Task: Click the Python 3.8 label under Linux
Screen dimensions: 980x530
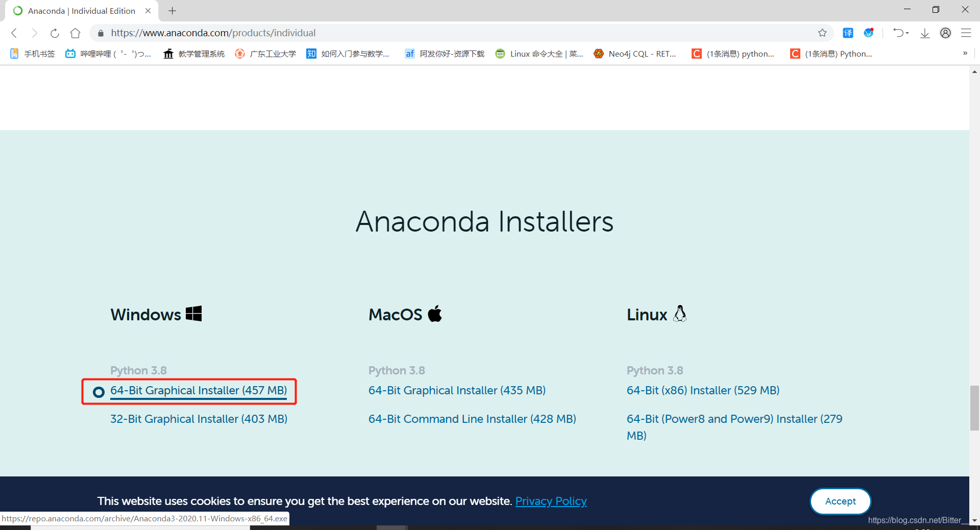Action: tap(655, 371)
